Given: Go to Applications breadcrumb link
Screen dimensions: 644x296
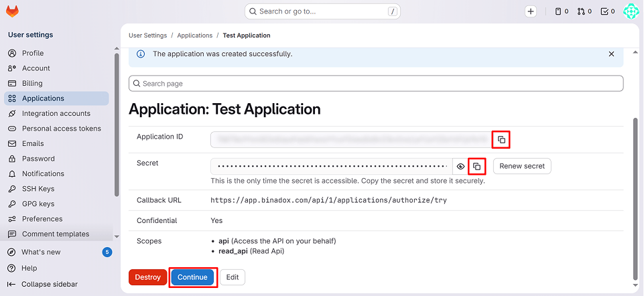Looking at the screenshot, I should [x=195, y=35].
